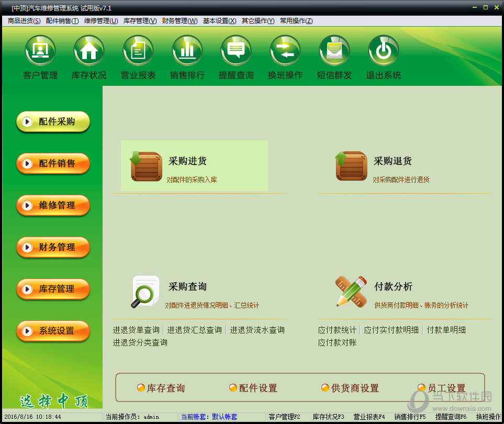Open the 系统设置 sidebar button

pyautogui.click(x=53, y=330)
